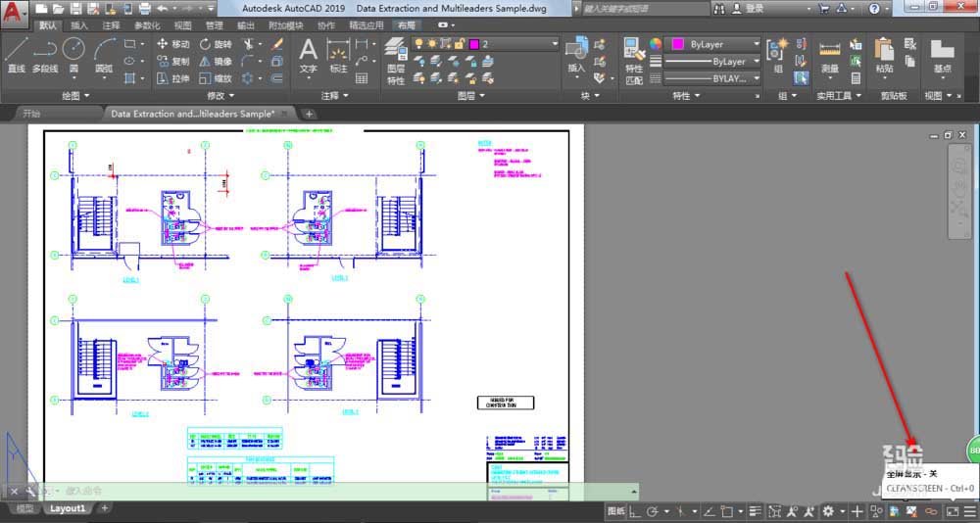Expand the Utilities (实用工具) panel

click(839, 96)
